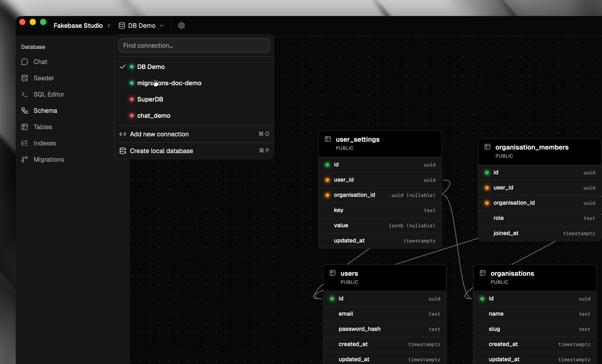Click green status dot of migrations-doc-demo
Viewport: 602px width, 364px height.
point(132,83)
